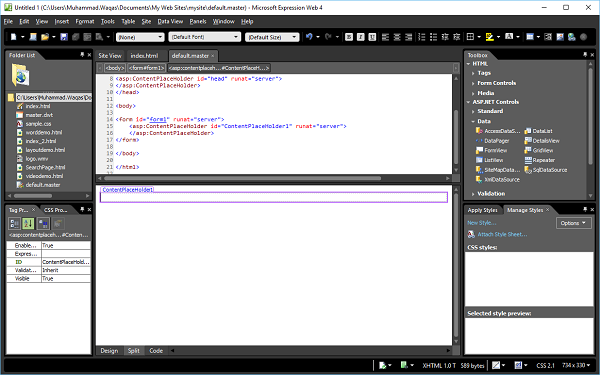This screenshot has width=600, height=375.
Task: Click the New Style link
Action: pyautogui.click(x=481, y=223)
